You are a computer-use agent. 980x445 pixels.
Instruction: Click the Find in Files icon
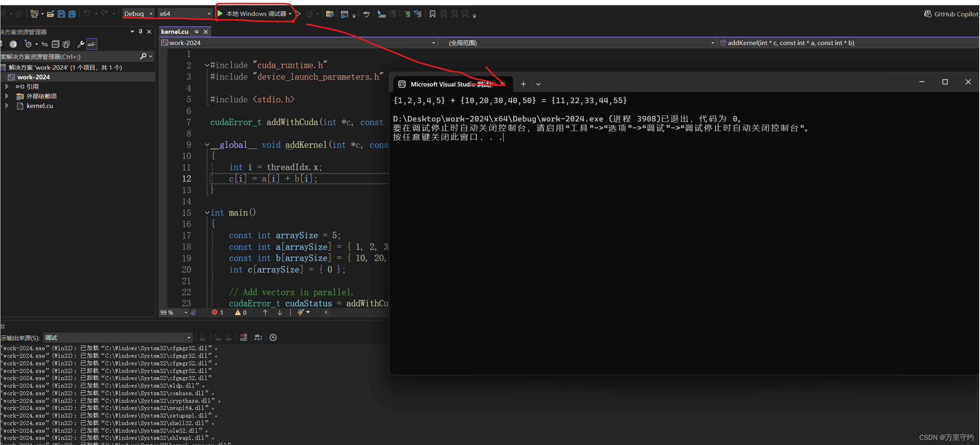pos(329,14)
